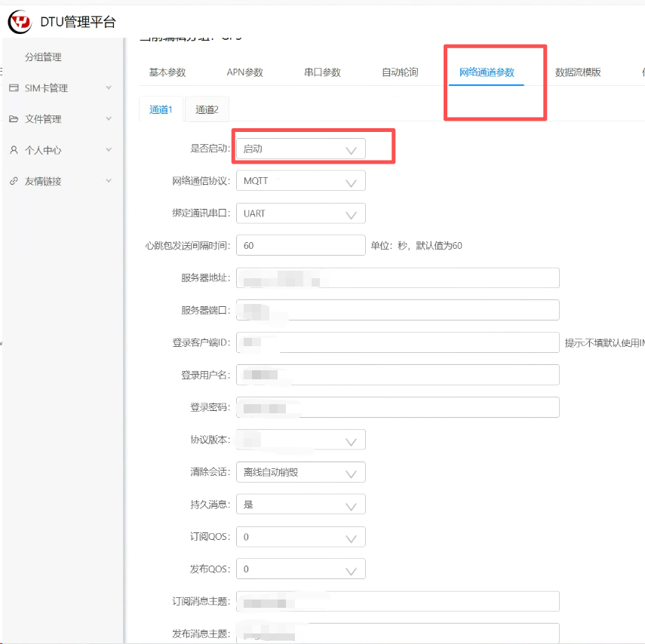Screen dimensions: 645x644
Task: Expand the SIM卡管理 sidebar menu arrow
Action: click(x=109, y=88)
